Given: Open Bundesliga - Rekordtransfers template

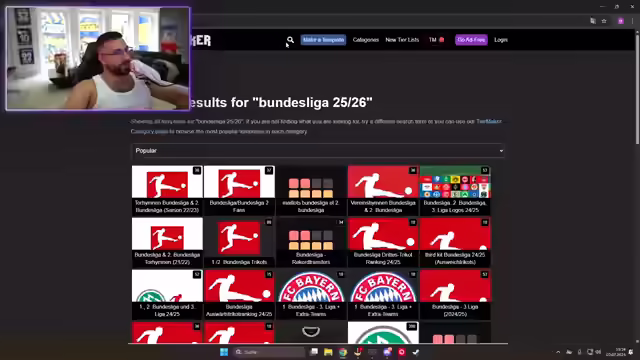Looking at the screenshot, I should pyautogui.click(x=311, y=242).
